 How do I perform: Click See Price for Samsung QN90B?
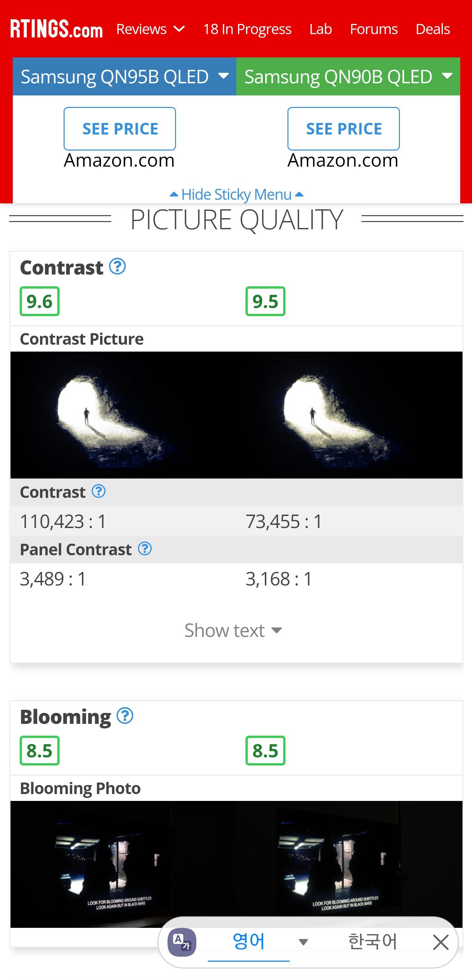point(344,129)
